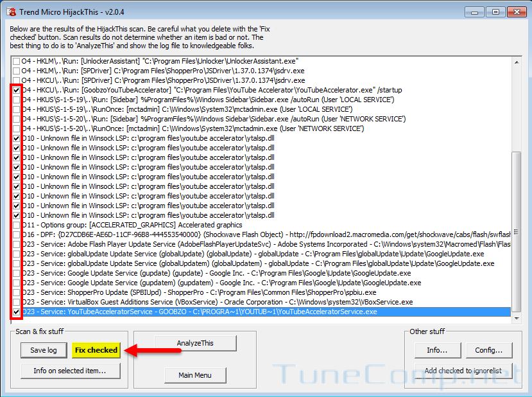Check the Shockwave Flash Object DPF checkbox
Viewport: 532px width, 397px height.
tap(16, 234)
